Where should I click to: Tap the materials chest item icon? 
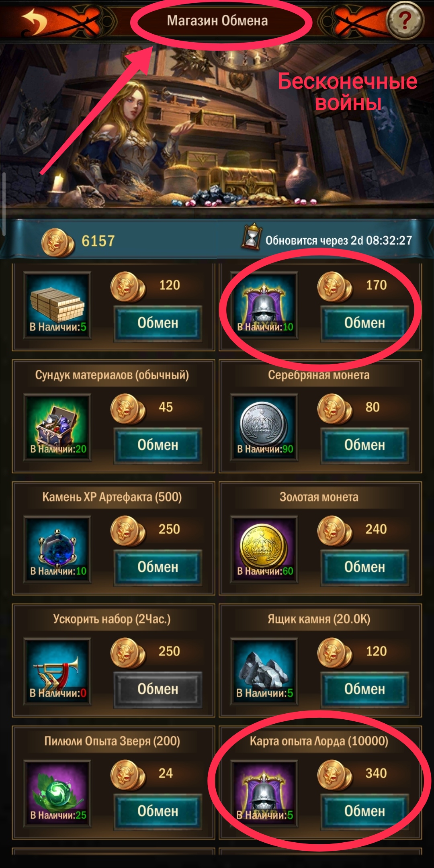[57, 428]
